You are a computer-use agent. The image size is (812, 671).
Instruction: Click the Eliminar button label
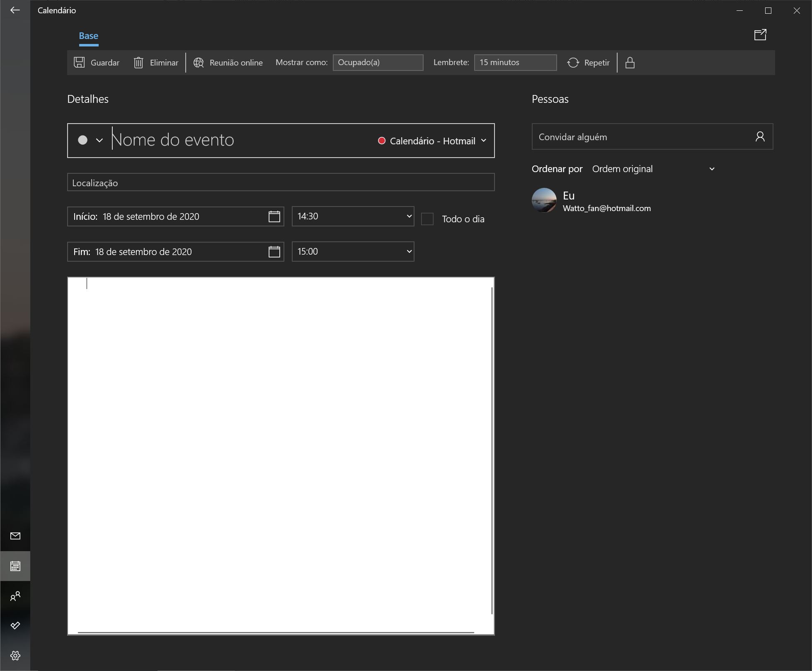coord(164,63)
